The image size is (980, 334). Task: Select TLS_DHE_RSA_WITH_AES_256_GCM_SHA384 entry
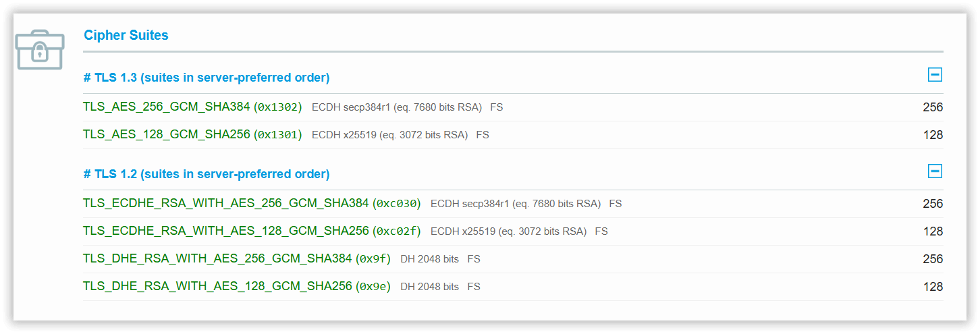[x=217, y=258]
